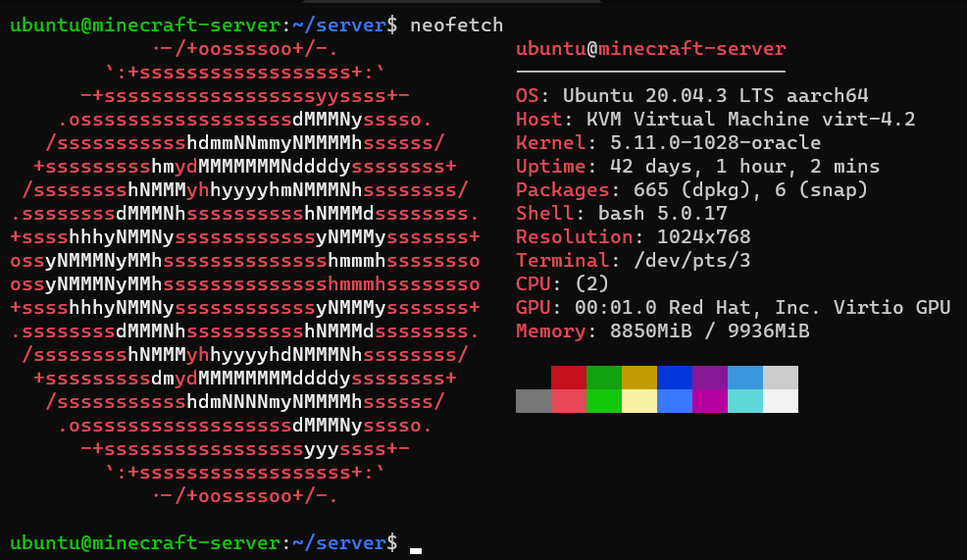This screenshot has width=967, height=560.
Task: Click the dark red color block
Action: click(x=569, y=378)
